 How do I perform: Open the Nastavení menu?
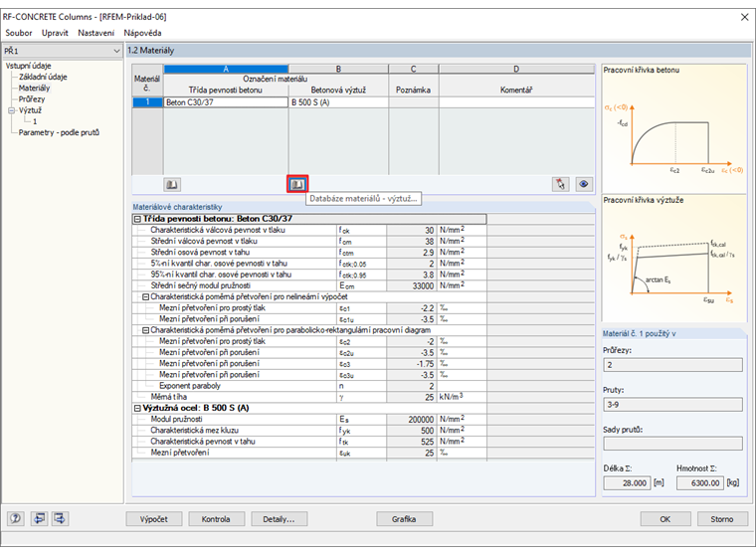(95, 33)
